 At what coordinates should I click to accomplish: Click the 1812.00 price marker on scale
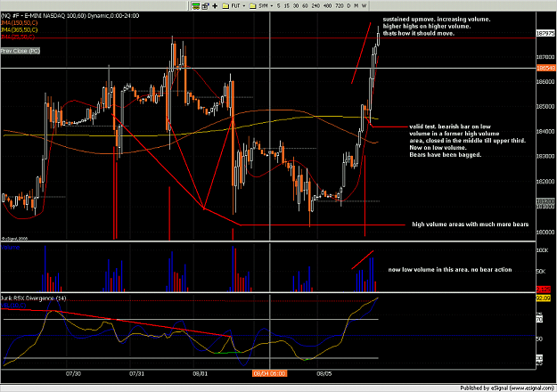(545, 201)
